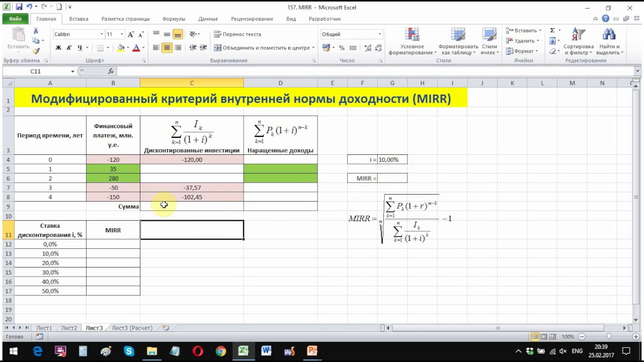Click the fill color paint bucket

tap(121, 48)
